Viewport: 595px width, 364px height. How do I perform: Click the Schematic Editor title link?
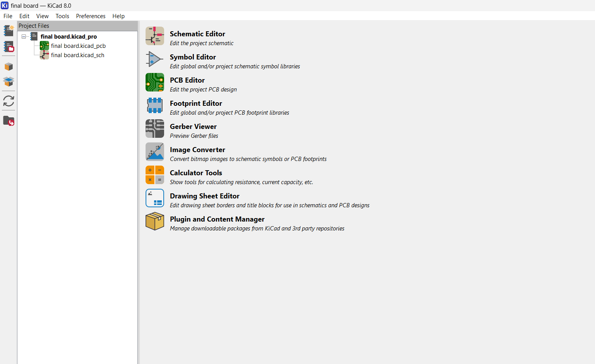pyautogui.click(x=197, y=34)
